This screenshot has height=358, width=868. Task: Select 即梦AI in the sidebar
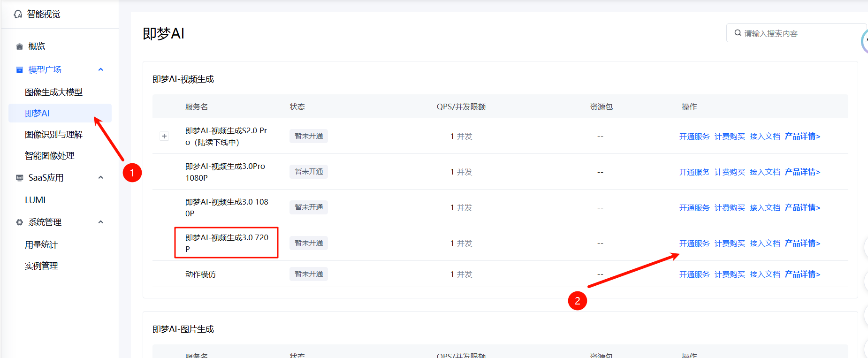point(60,113)
